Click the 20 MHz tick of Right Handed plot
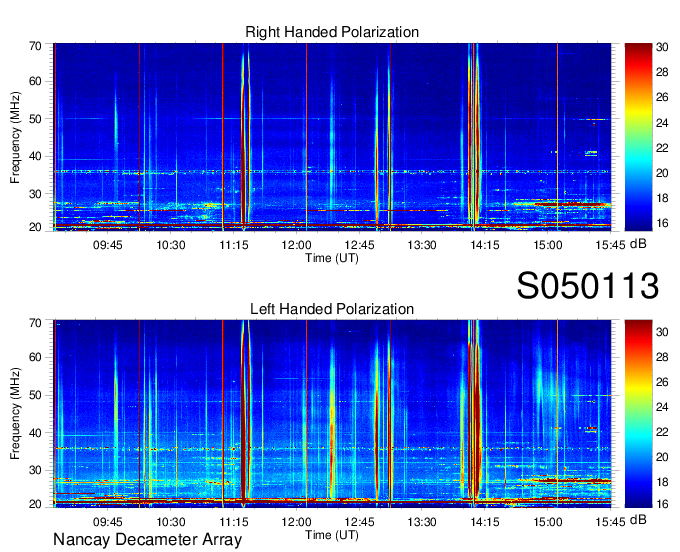The width and height of the screenshot is (680, 552). (x=35, y=227)
